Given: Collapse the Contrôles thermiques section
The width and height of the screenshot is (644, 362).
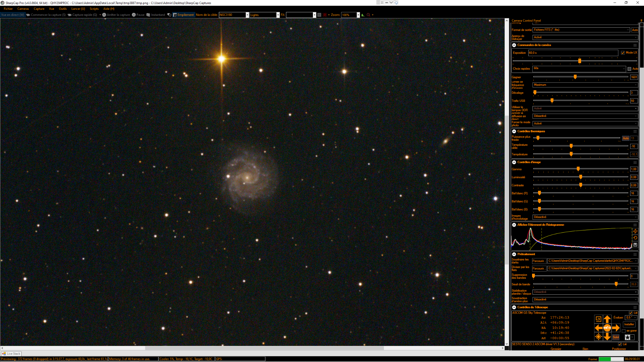Looking at the screenshot, I should 514,131.
